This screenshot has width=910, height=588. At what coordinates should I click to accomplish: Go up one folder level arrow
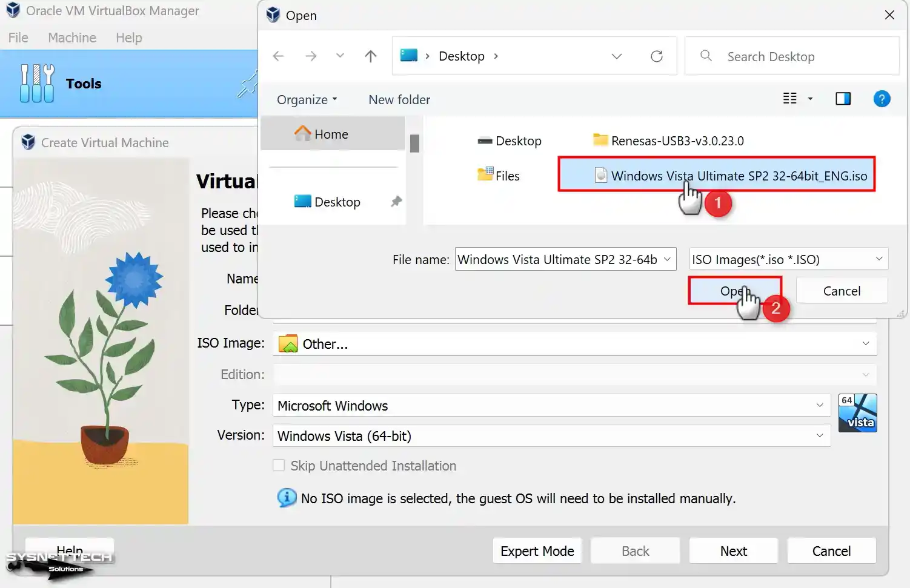click(x=371, y=56)
